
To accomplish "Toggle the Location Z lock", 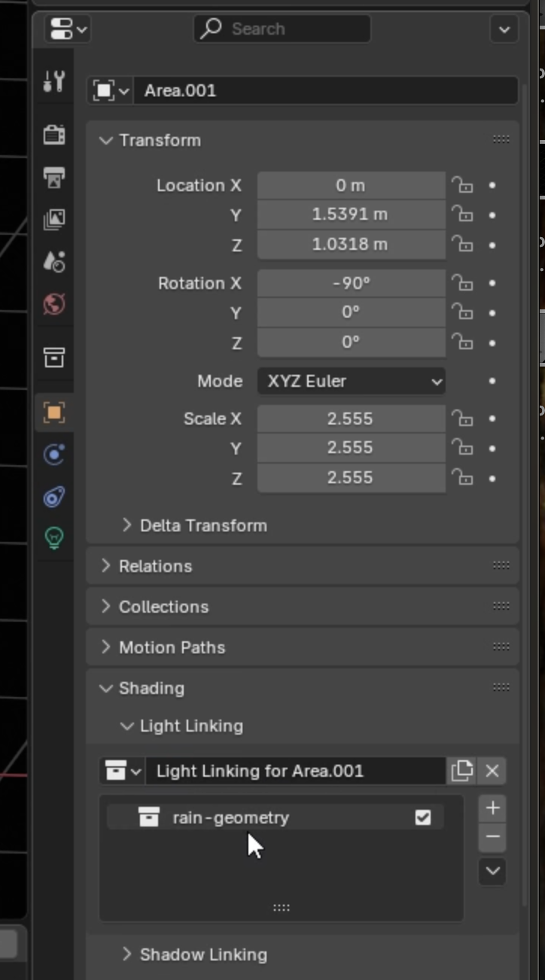I will (462, 245).
